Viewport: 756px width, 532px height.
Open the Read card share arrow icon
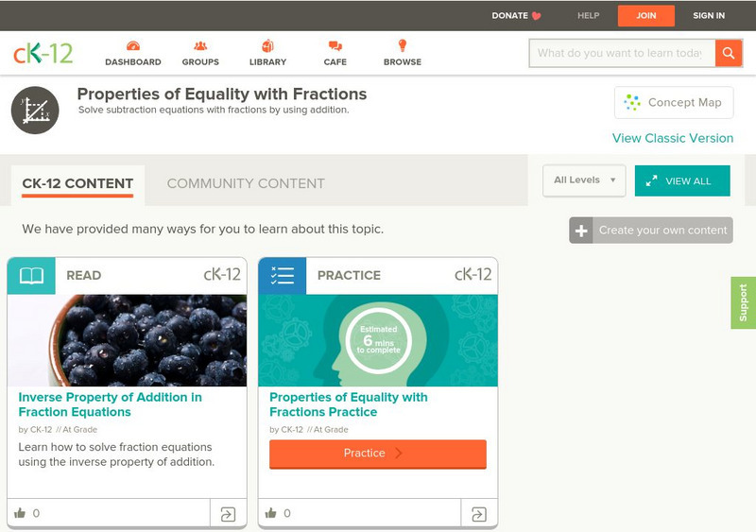[x=228, y=514]
